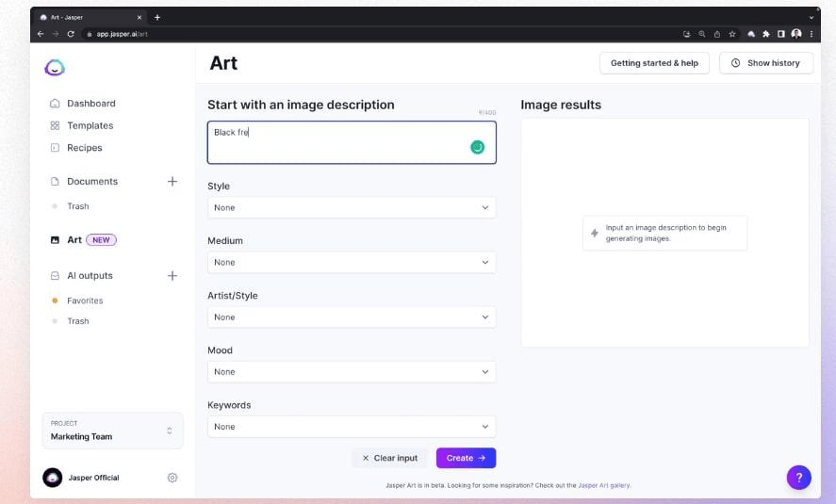Click the Jasper logo icon
Screen dimensions: 836x504
pos(55,68)
